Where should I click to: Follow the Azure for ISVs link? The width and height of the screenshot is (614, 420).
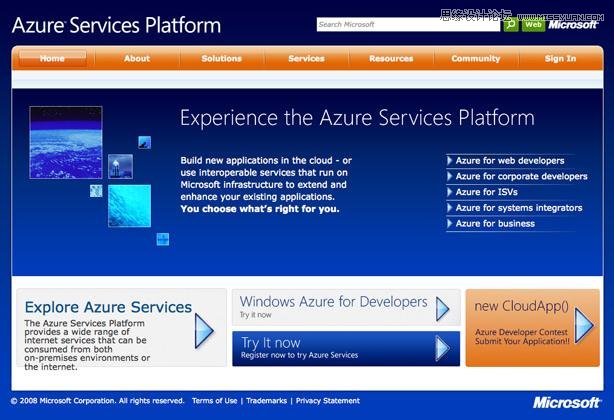click(486, 192)
